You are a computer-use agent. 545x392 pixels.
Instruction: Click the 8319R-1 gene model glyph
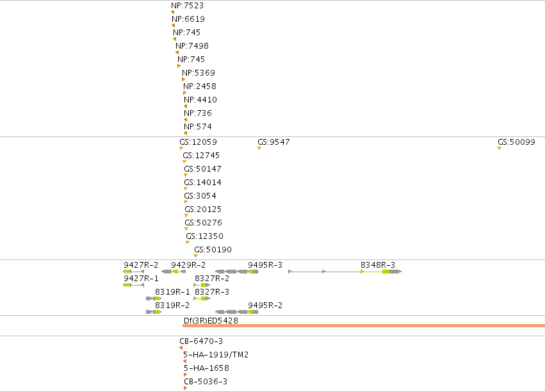(154, 298)
